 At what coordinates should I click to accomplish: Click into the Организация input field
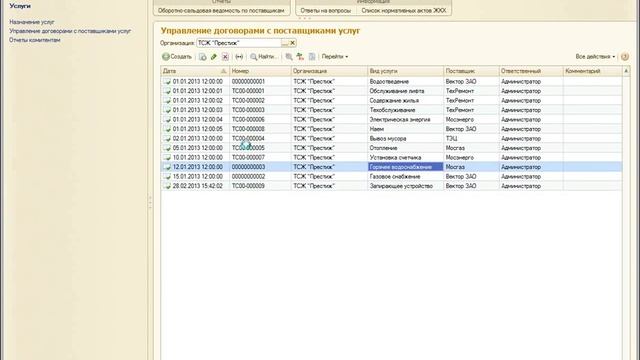coord(239,43)
